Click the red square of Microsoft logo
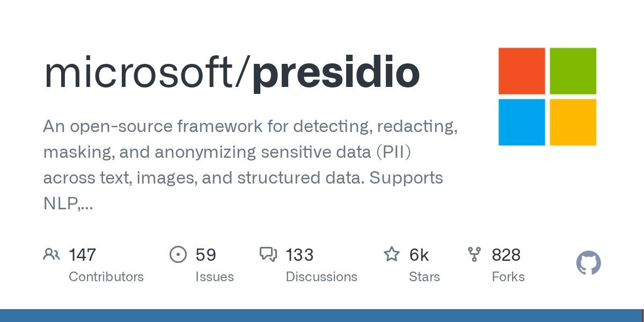 [522, 71]
